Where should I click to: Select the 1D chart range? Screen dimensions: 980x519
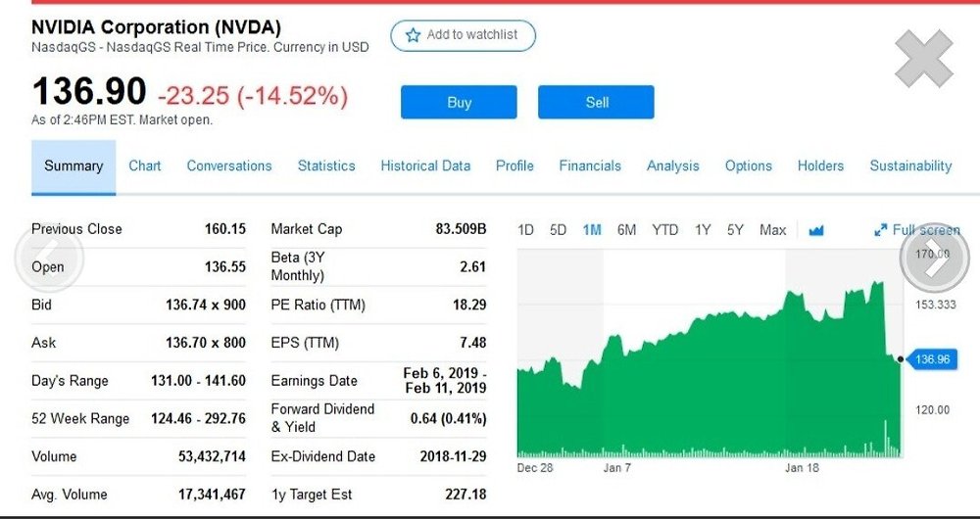[x=525, y=230]
